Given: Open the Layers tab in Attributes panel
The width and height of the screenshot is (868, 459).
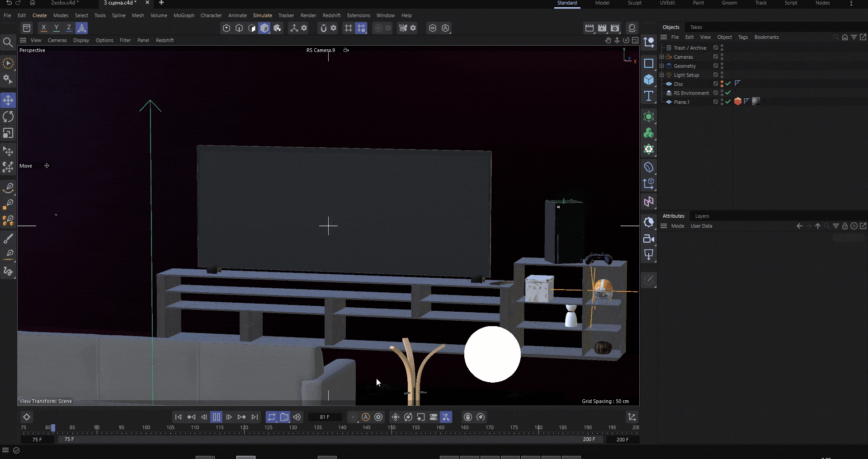Looking at the screenshot, I should (x=702, y=216).
